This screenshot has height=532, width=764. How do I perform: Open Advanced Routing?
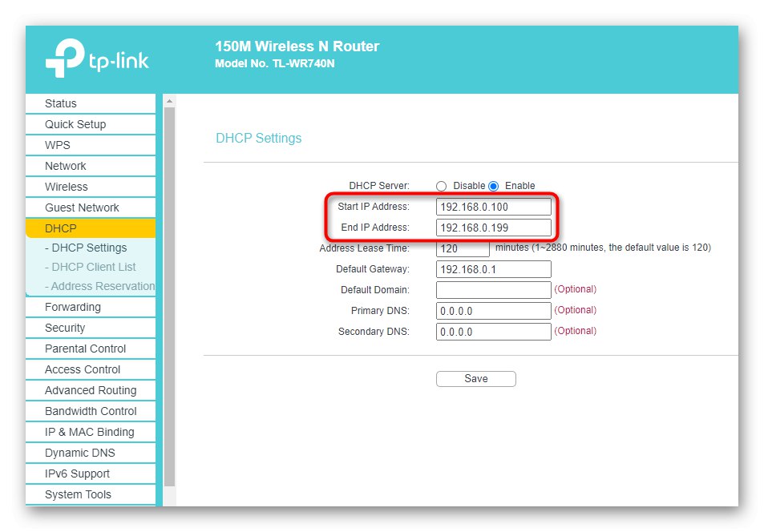91,391
